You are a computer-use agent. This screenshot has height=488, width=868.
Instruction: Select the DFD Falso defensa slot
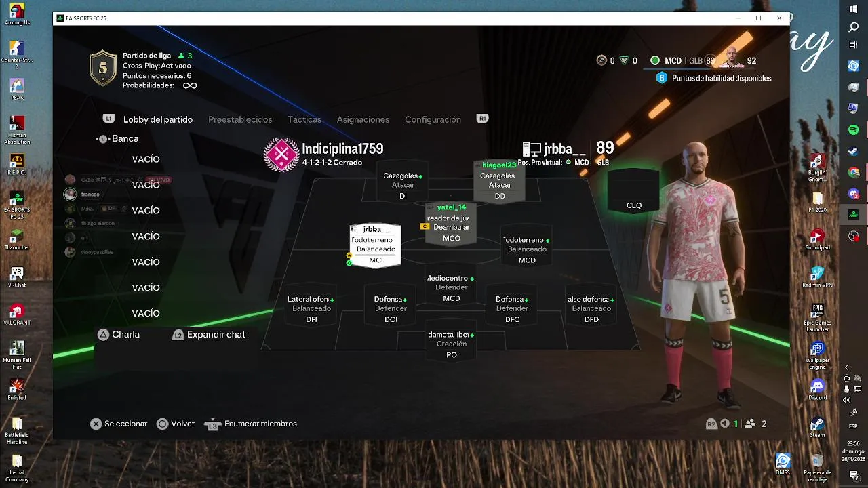point(591,304)
